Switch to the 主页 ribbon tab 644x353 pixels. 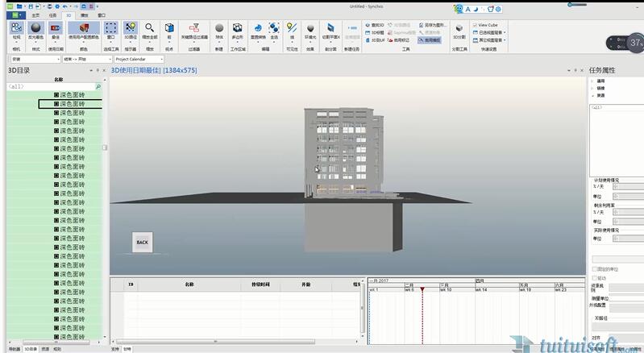pyautogui.click(x=35, y=15)
